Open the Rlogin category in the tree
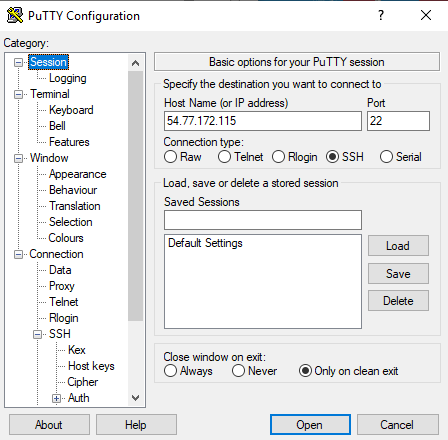Viewport: 448px width, 440px height. point(63,318)
